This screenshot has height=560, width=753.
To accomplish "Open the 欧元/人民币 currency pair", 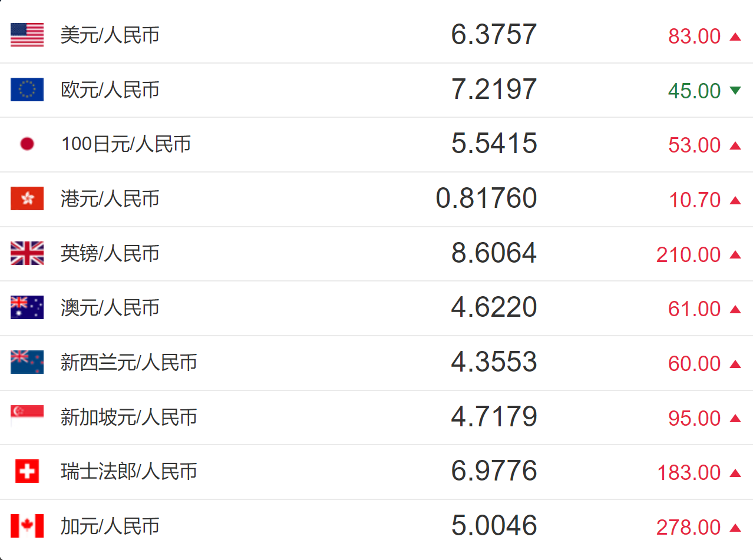I will coord(110,90).
